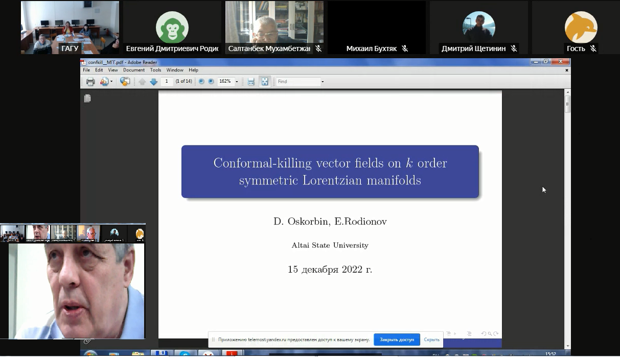Expand the zoom percentage dropdown arrow

(x=237, y=82)
